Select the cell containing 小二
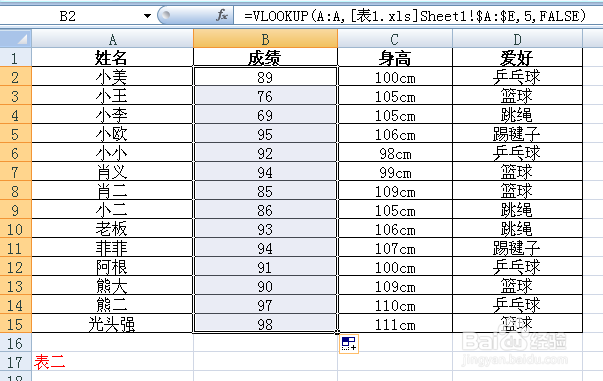Image resolution: width=603 pixels, height=381 pixels. (x=112, y=210)
